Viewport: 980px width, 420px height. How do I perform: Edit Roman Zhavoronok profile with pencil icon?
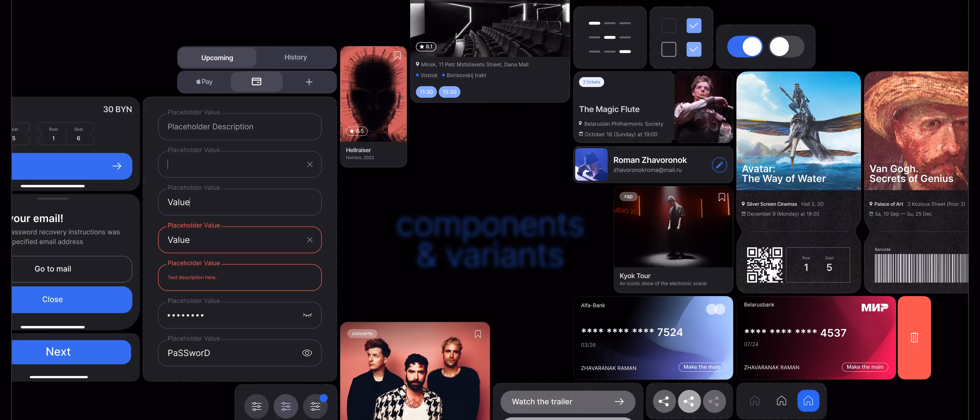tap(719, 165)
